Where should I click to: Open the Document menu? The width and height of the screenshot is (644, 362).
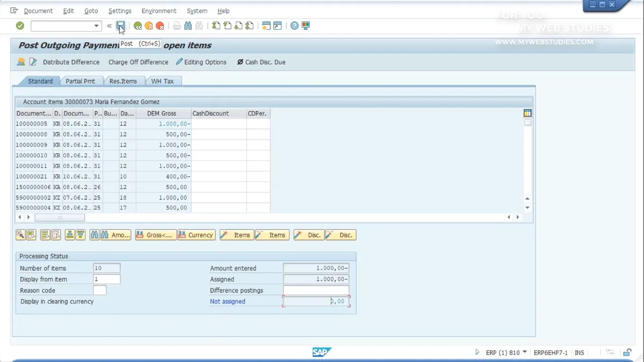tap(38, 11)
